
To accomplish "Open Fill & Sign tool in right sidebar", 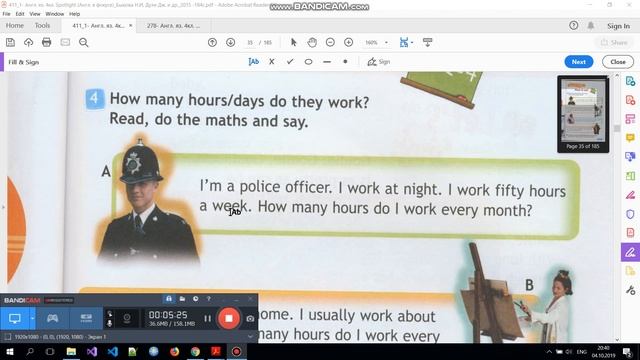I will [630, 252].
